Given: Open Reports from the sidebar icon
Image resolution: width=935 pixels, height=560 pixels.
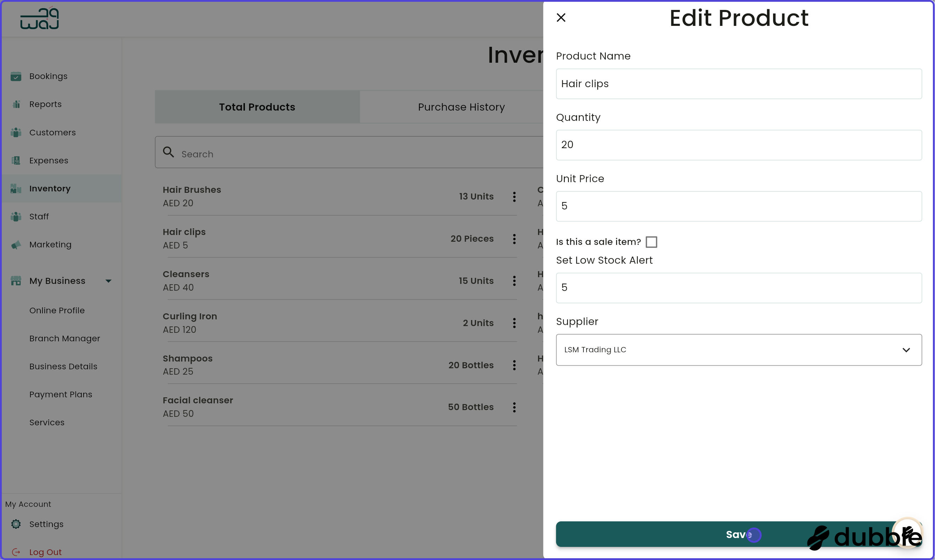Looking at the screenshot, I should click(x=16, y=104).
